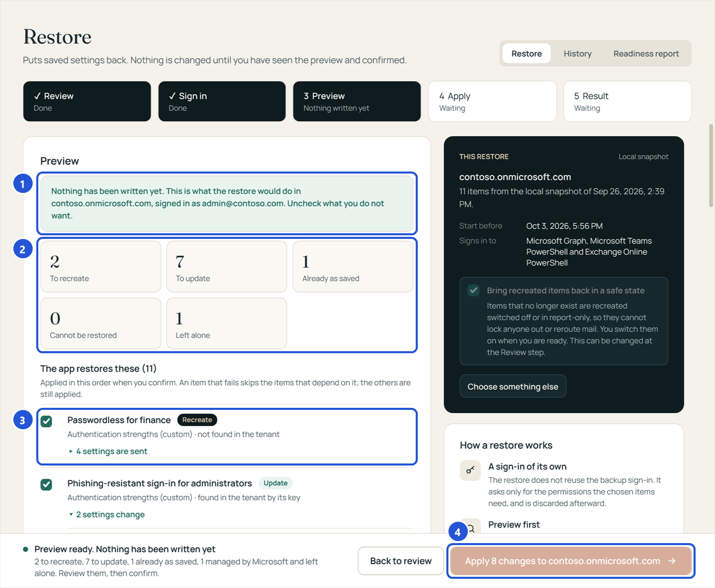Viewport: 715px width, 588px height.
Task: Click the "How a restore works" heading
Action: (506, 445)
